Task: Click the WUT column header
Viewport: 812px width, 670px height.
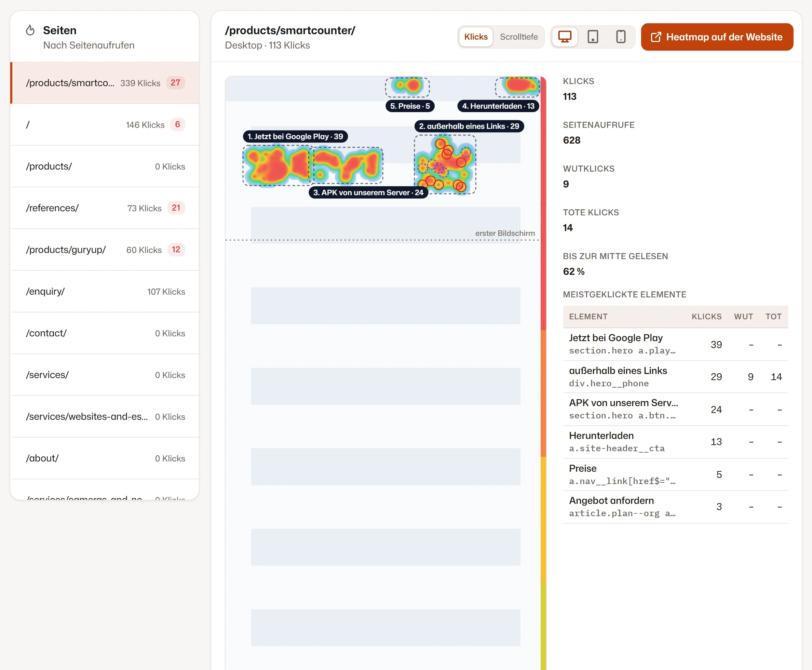Action: point(743,317)
